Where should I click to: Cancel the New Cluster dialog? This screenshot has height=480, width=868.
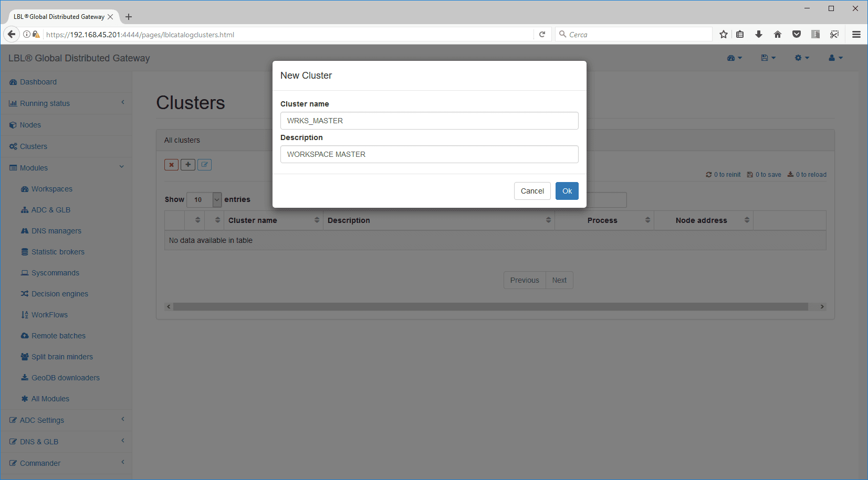point(532,191)
